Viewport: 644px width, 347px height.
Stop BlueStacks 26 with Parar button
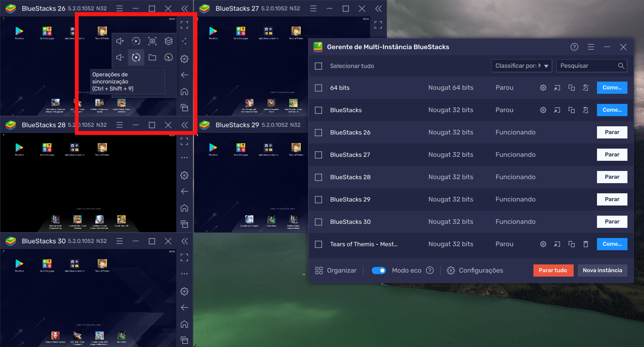click(612, 132)
